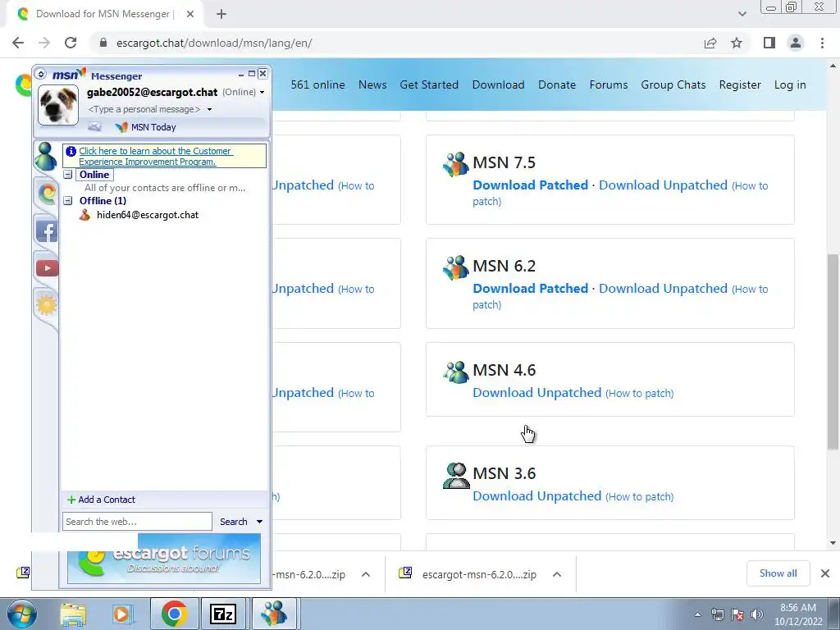Download Patched MSN 7.5

pos(531,185)
